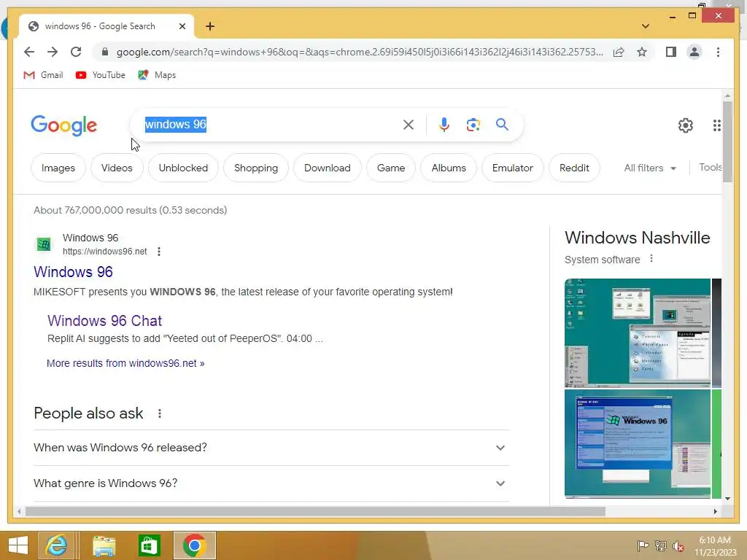Open the tab search chevron in title bar
747x560 pixels.
click(x=646, y=26)
